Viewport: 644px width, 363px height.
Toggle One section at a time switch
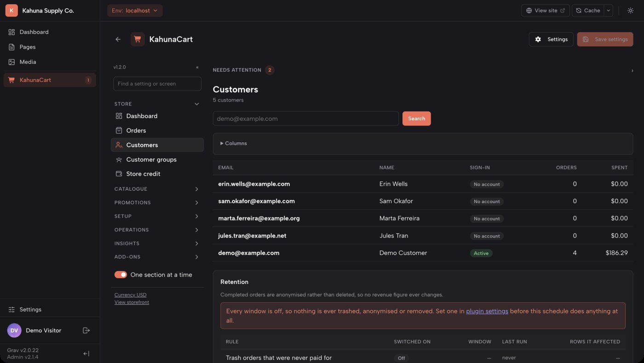coord(121,275)
